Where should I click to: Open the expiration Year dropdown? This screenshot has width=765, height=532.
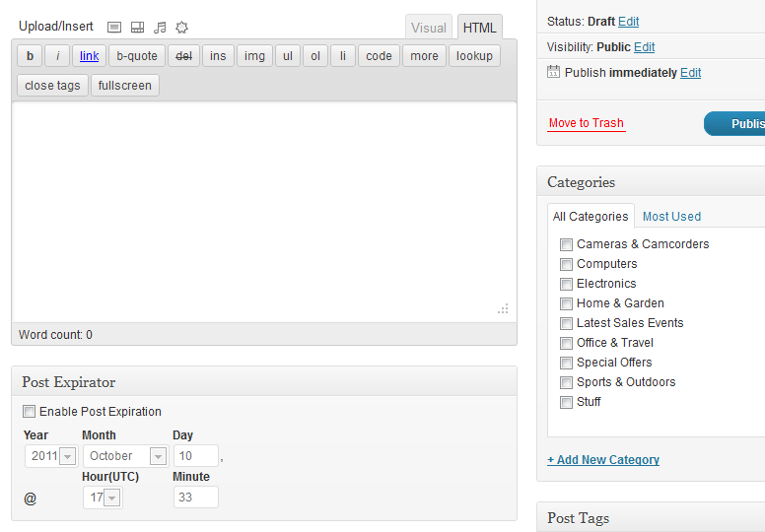51,456
